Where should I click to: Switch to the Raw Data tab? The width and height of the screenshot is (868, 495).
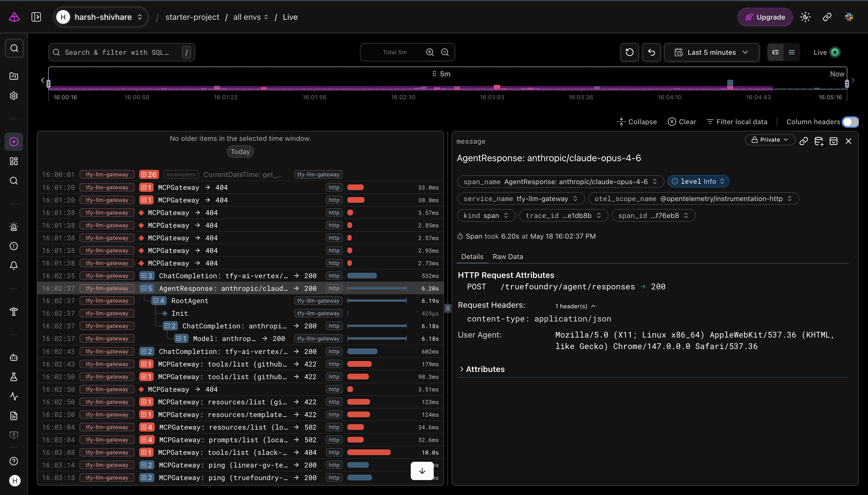click(508, 257)
